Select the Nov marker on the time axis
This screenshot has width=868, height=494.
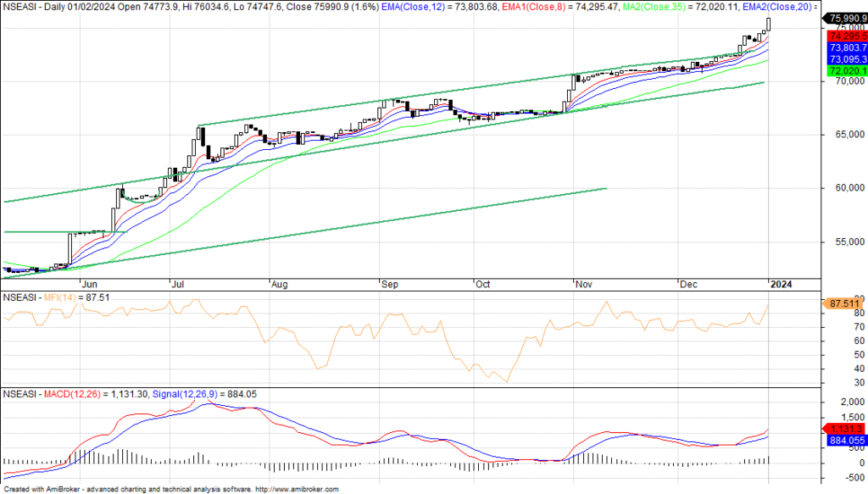584,285
